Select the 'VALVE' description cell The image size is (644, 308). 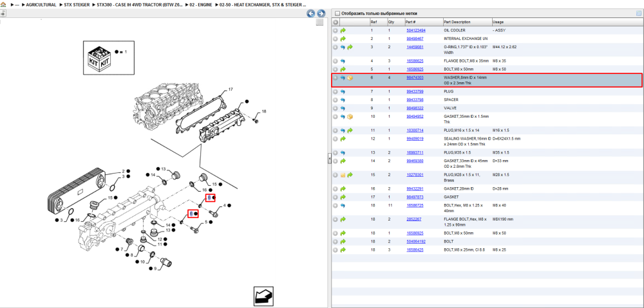(x=449, y=108)
